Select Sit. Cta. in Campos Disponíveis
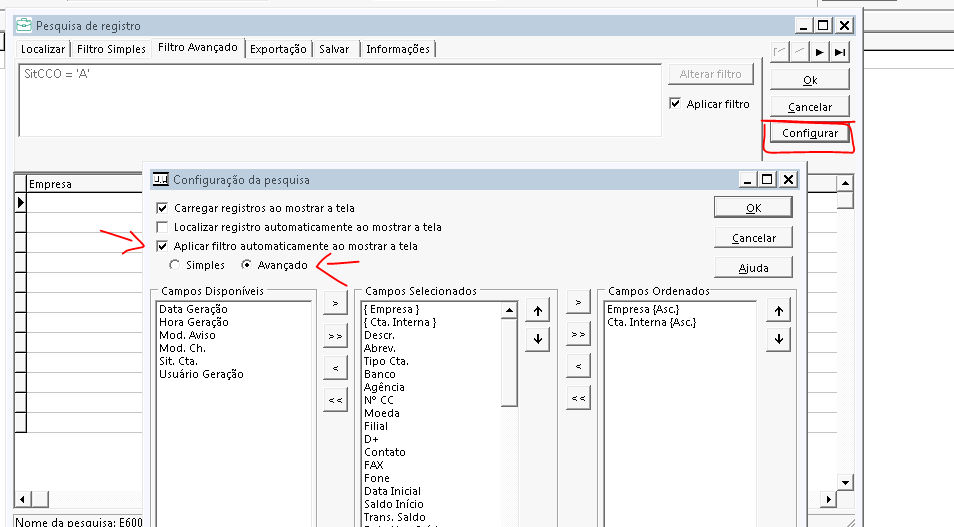954x527 pixels. tap(178, 361)
